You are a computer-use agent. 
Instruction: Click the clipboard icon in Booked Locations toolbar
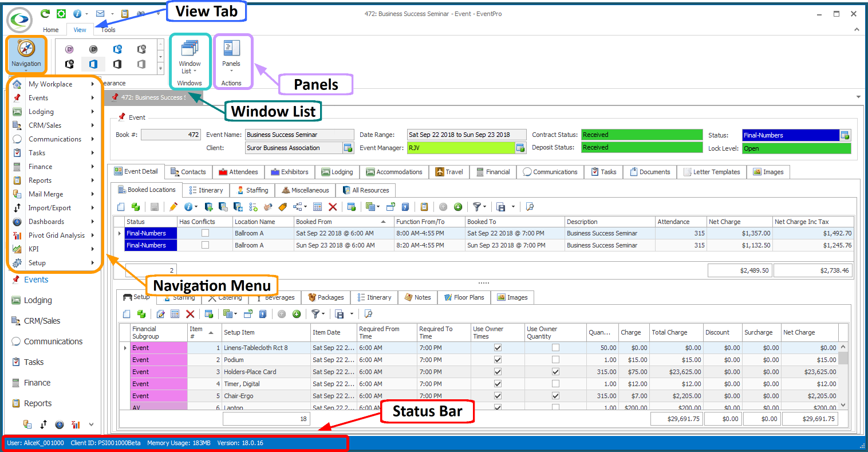(424, 207)
